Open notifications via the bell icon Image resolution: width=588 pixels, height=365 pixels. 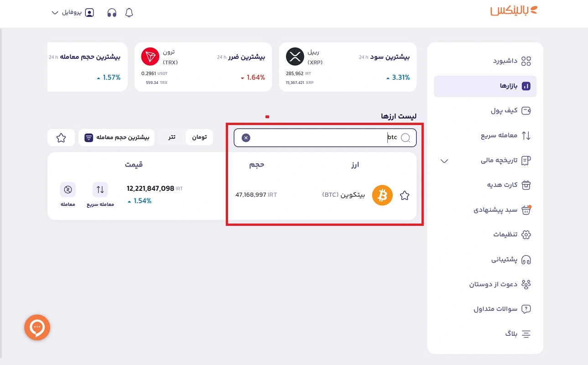(x=129, y=12)
